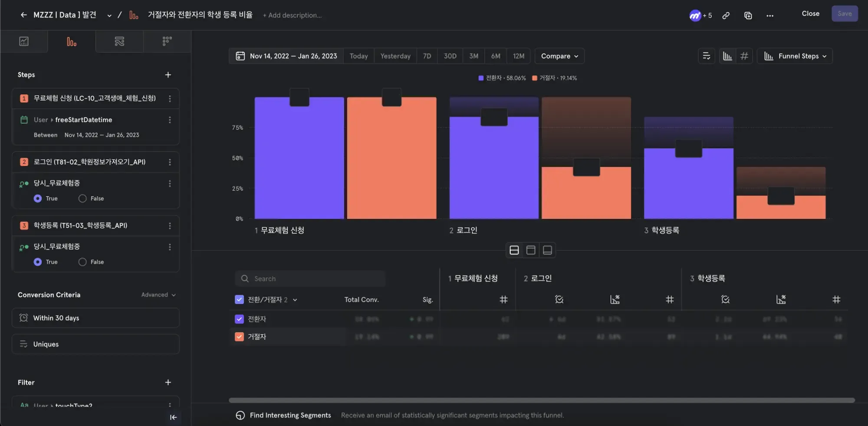Uncheck the 전환자 segment checkbox
Screen dimensions: 868x426
tap(239, 319)
